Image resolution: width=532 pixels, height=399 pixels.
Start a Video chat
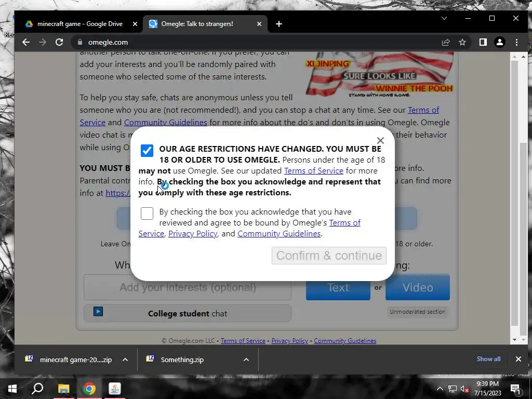[x=418, y=287]
